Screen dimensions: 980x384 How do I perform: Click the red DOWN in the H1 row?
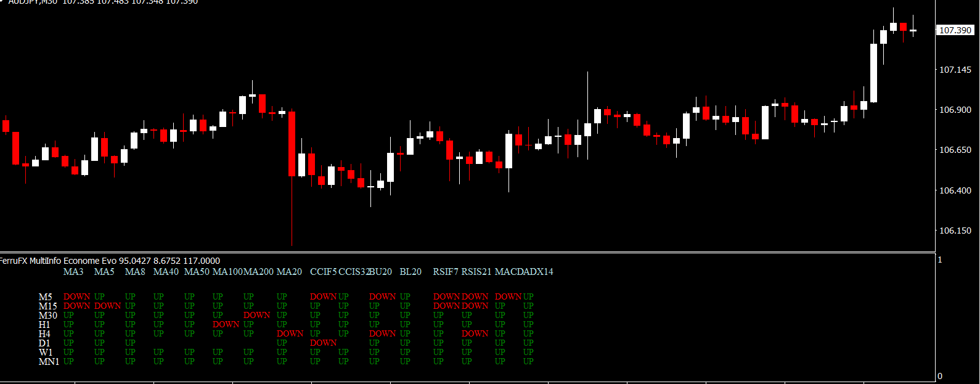[x=226, y=324]
